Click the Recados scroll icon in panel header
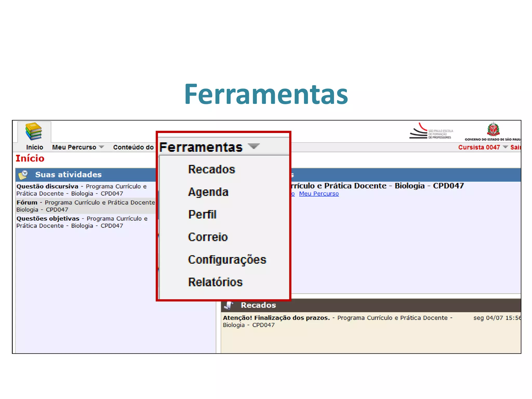Viewport: 532px width, 399px height. [229, 305]
